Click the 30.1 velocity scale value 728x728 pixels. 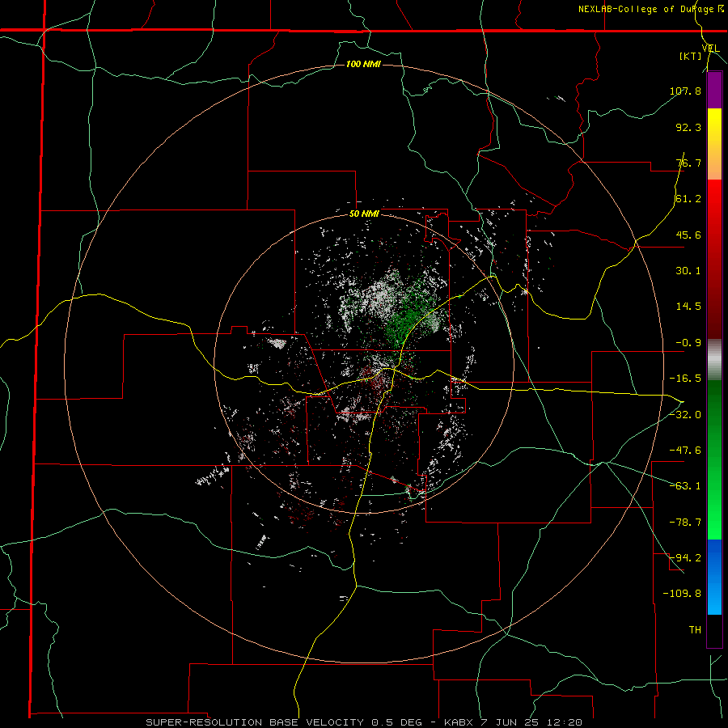coord(688,271)
